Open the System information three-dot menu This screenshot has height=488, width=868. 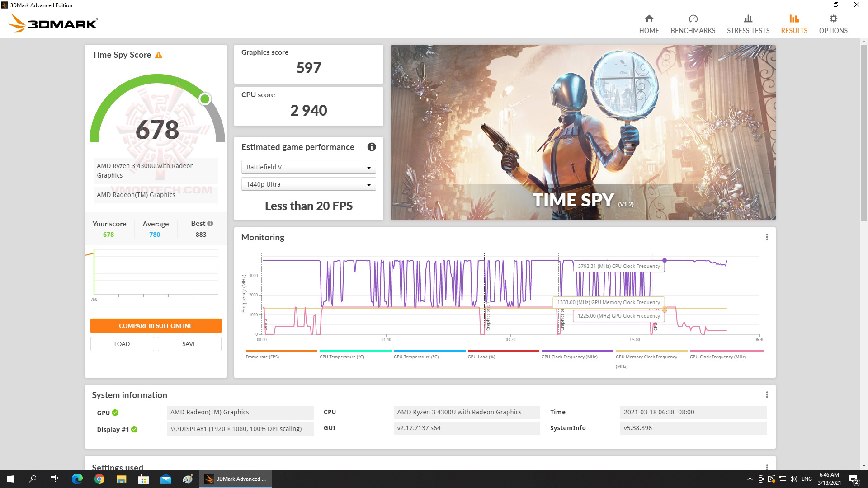(767, 395)
